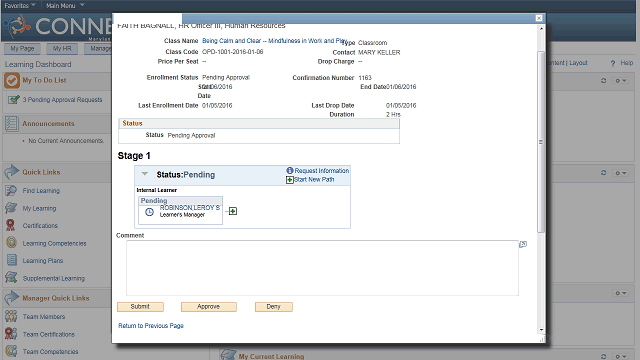Click the Request Information info icon
Image resolution: width=640 pixels, height=360 pixels.
[290, 171]
